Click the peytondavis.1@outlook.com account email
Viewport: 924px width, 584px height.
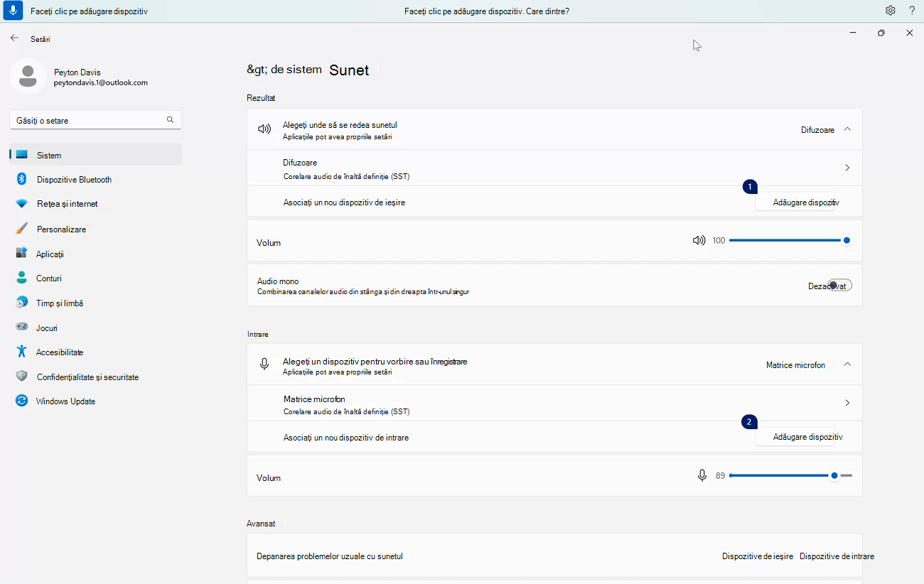[101, 82]
